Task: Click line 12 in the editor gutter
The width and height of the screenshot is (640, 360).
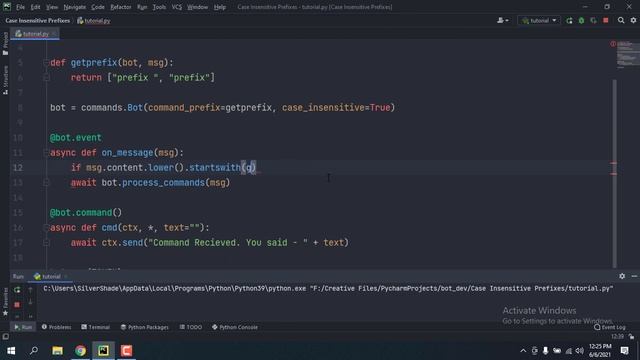Action: [18, 168]
